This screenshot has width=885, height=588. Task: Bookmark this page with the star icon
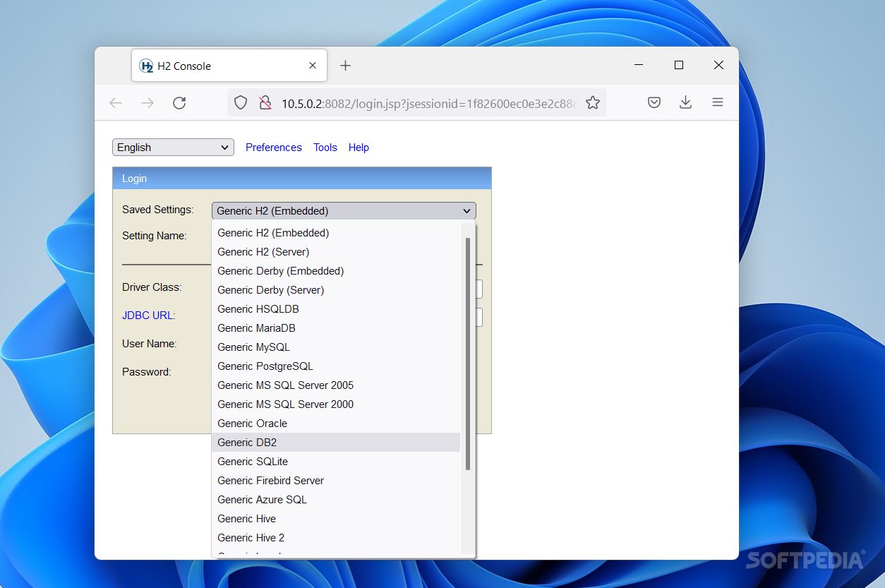pyautogui.click(x=593, y=103)
